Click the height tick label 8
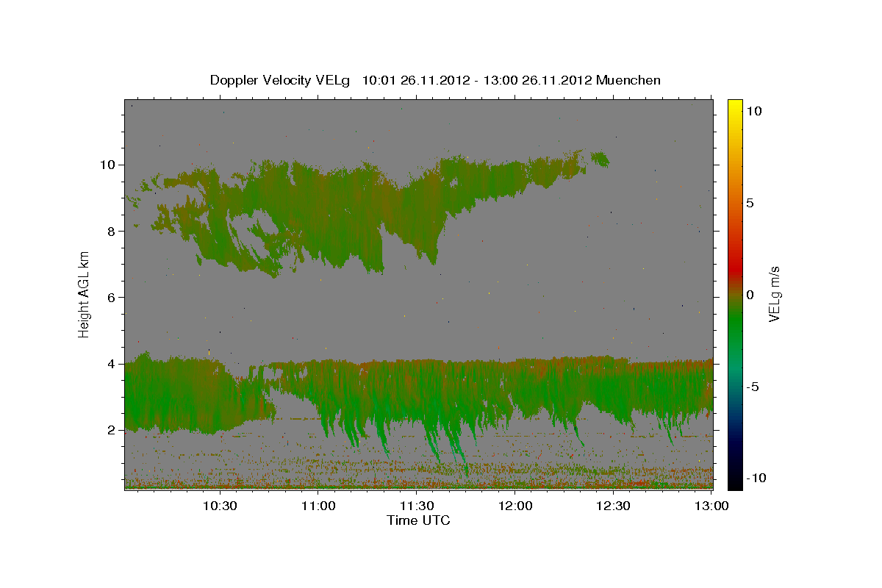Screen dimensions: 882x588 pos(113,231)
